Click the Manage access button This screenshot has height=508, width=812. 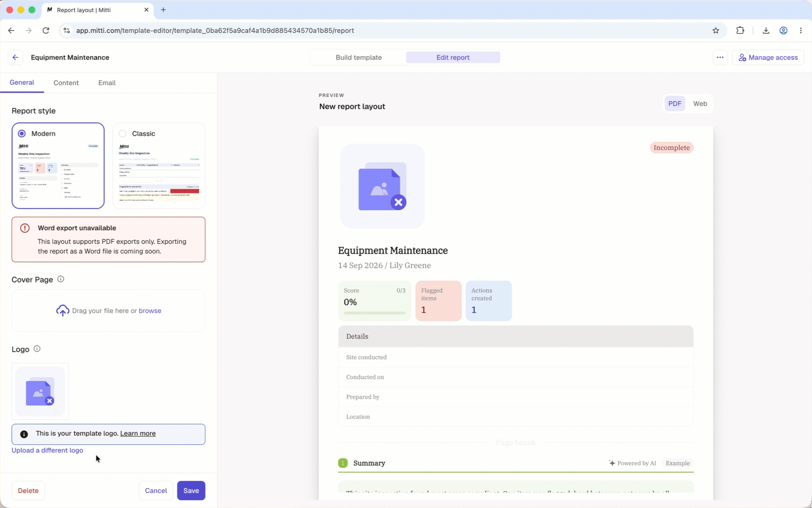(x=768, y=57)
